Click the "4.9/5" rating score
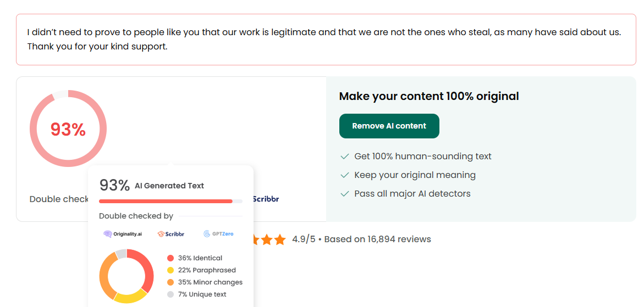This screenshot has width=644, height=307. (x=304, y=239)
